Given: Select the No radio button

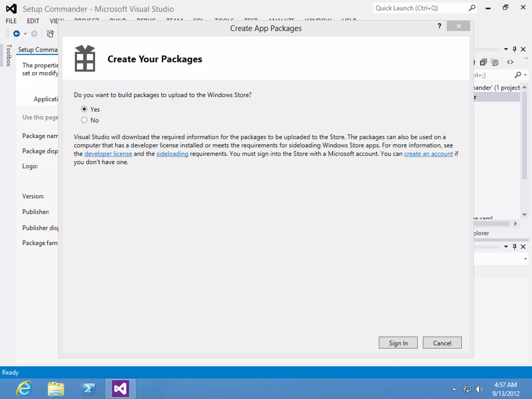Looking at the screenshot, I should 84,120.
